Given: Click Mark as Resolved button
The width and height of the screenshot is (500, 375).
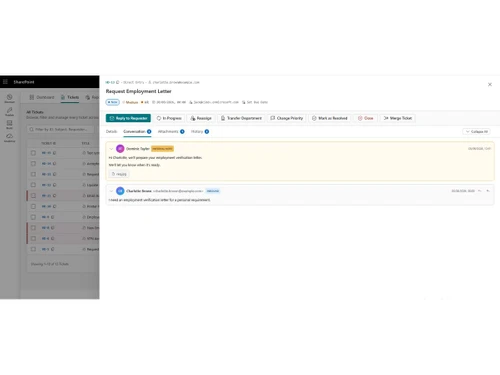Looking at the screenshot, I should click(x=329, y=118).
